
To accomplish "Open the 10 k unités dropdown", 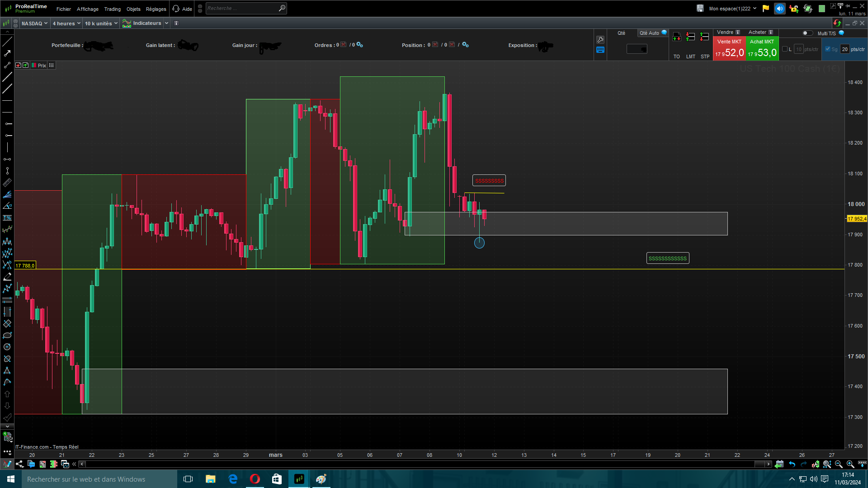I will 101,23.
